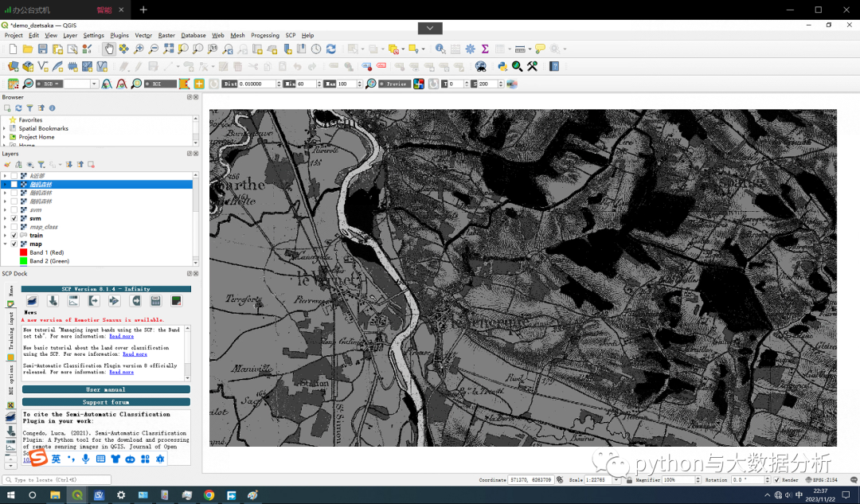Viewport: 860px width, 504px height.
Task: Click the Identify Features tool
Action: tap(440, 49)
